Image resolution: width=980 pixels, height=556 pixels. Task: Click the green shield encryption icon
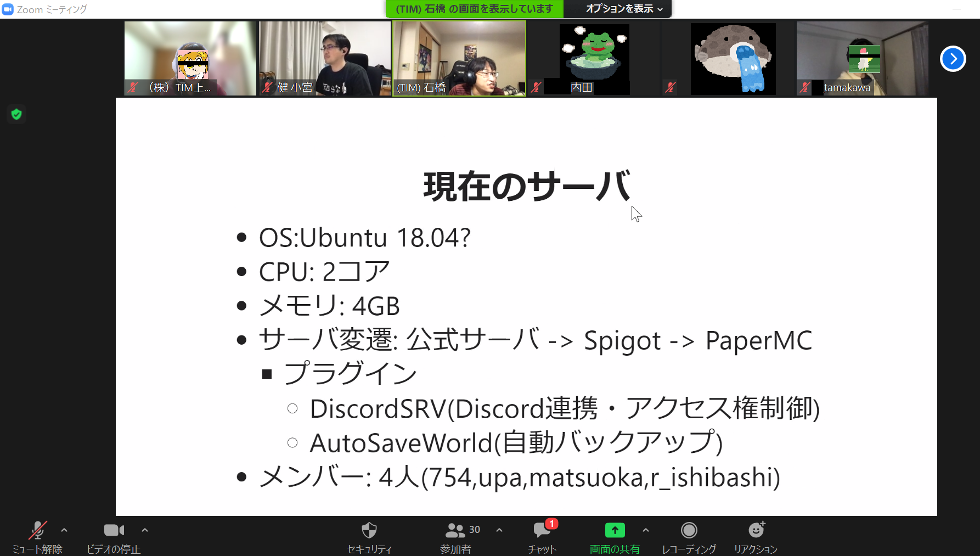16,114
